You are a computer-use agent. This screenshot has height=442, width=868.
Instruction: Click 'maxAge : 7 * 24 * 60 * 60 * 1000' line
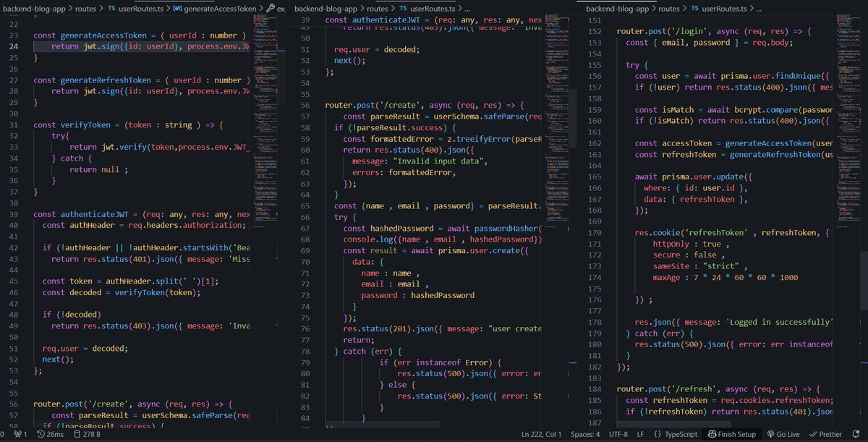click(725, 278)
